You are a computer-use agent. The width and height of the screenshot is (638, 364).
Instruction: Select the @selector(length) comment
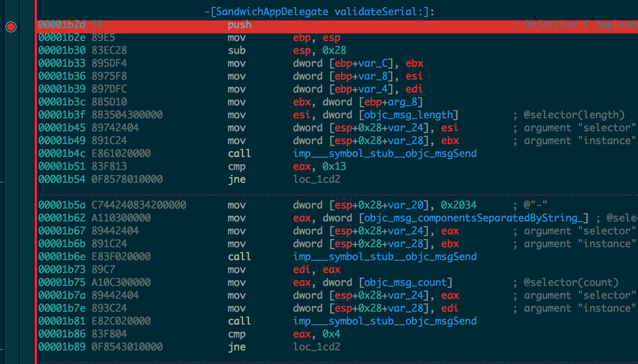pos(574,115)
